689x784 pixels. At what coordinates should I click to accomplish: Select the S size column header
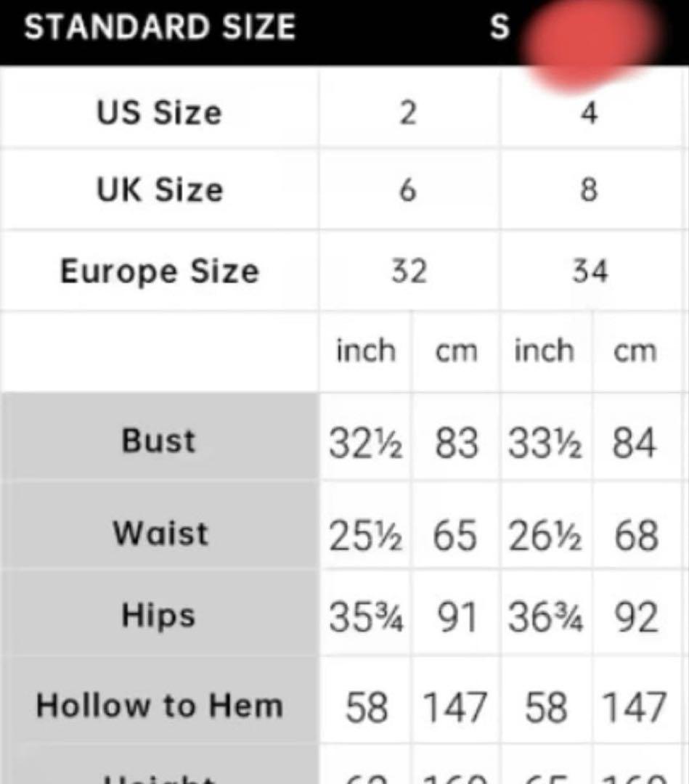[x=499, y=28]
